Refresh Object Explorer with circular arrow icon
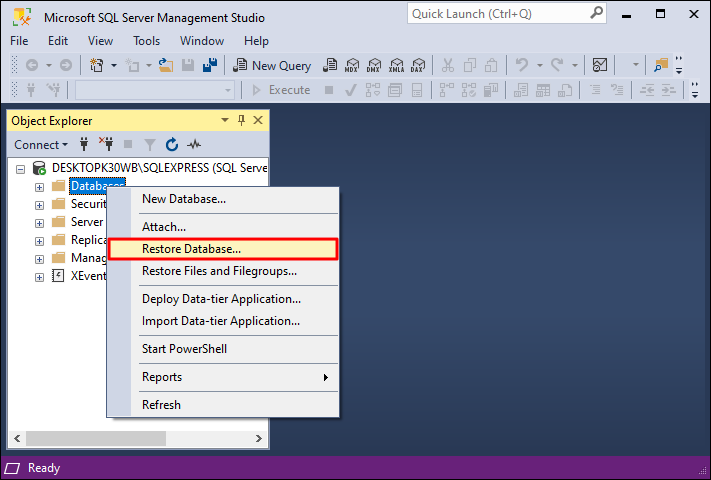The height and width of the screenshot is (480, 711). pyautogui.click(x=172, y=145)
